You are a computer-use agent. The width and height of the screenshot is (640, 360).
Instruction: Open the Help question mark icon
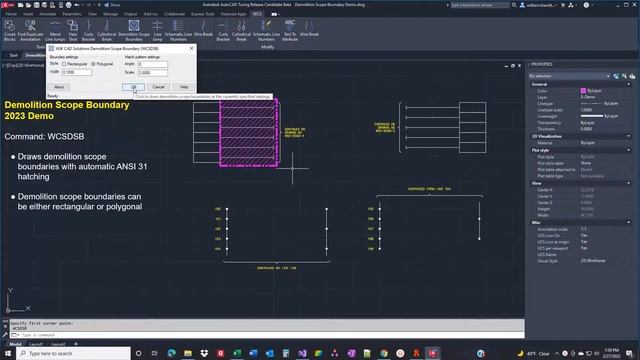pyautogui.click(x=586, y=5)
